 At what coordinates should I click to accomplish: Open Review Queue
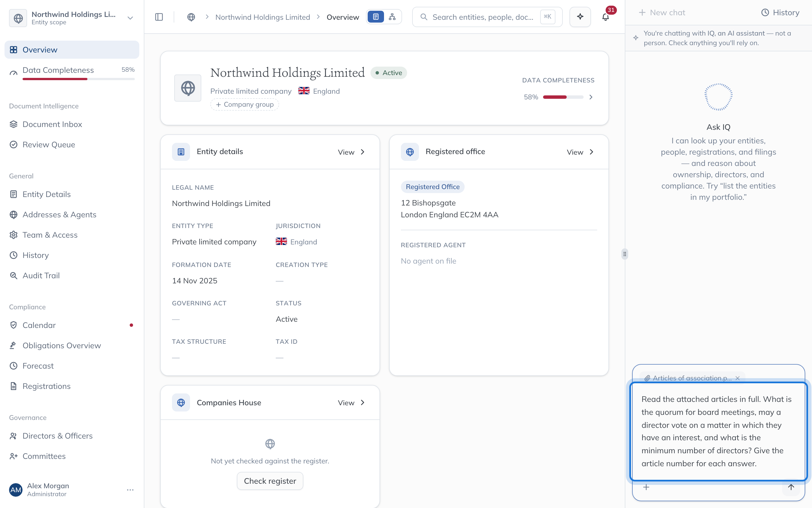(x=72, y=144)
